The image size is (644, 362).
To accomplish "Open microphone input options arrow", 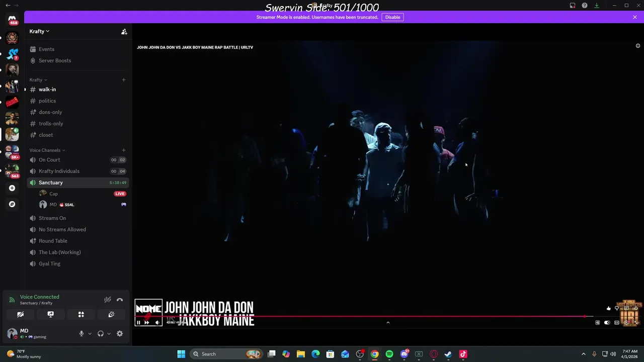I will pyautogui.click(x=90, y=333).
